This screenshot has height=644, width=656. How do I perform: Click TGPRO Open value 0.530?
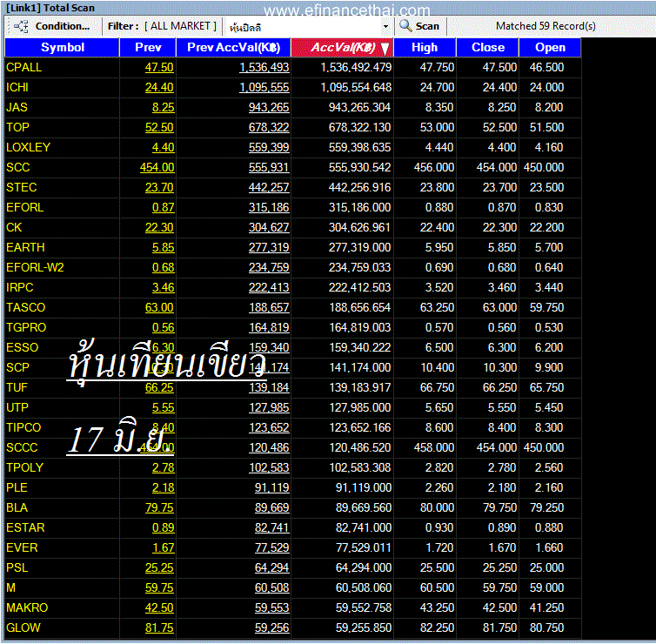548,327
